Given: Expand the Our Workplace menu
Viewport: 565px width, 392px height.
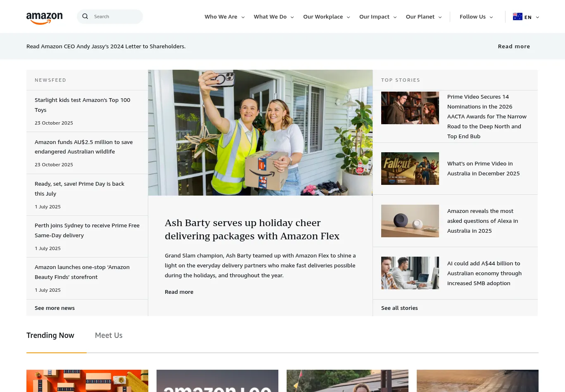Looking at the screenshot, I should [x=326, y=17].
